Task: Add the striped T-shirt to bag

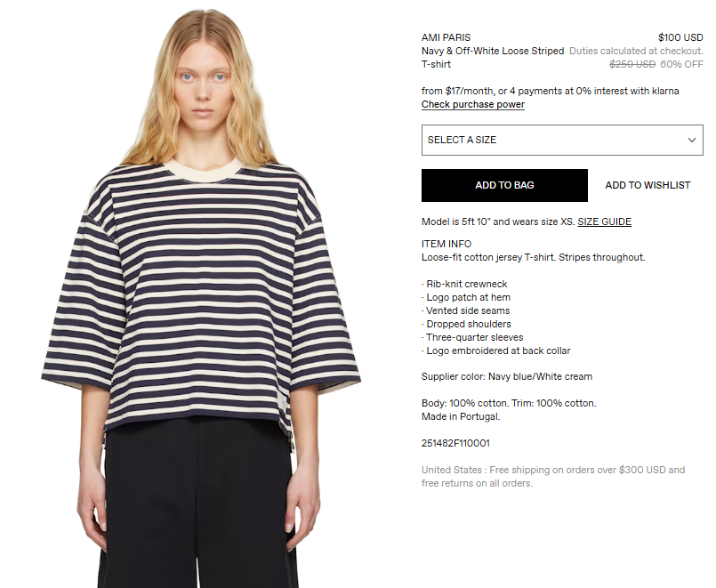Action: [504, 185]
